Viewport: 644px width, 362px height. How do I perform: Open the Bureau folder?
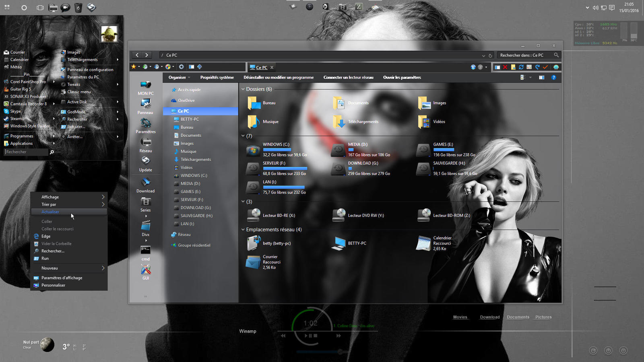click(x=262, y=103)
